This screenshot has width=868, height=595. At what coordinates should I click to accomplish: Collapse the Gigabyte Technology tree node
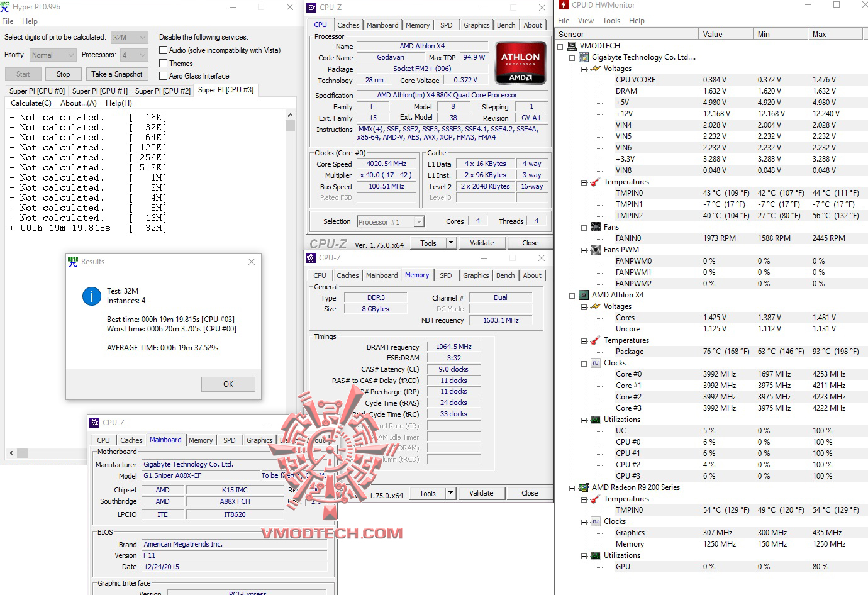[572, 57]
